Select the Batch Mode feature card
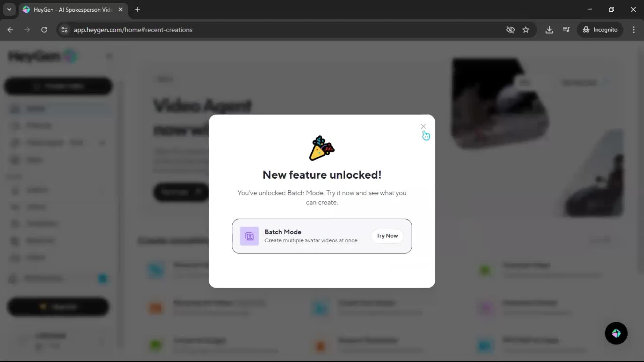644x362 pixels. pos(322,236)
